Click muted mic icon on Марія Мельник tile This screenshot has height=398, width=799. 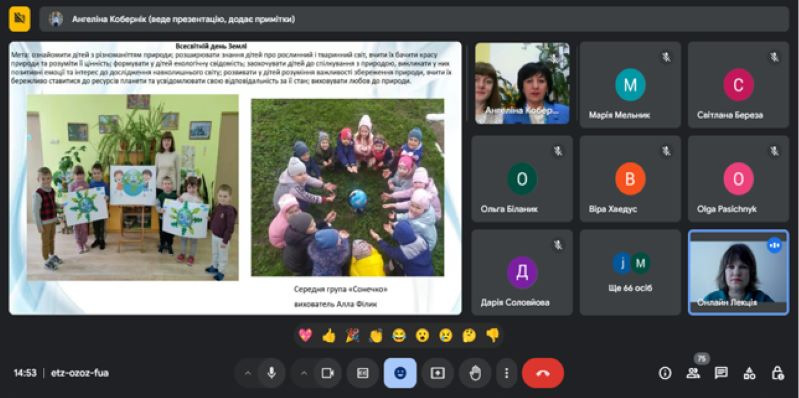(x=666, y=57)
